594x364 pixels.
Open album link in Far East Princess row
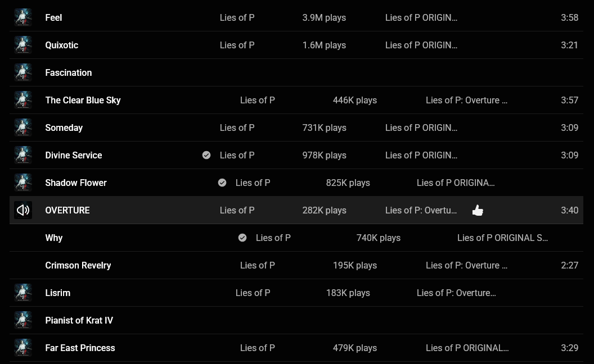pyautogui.click(x=467, y=348)
